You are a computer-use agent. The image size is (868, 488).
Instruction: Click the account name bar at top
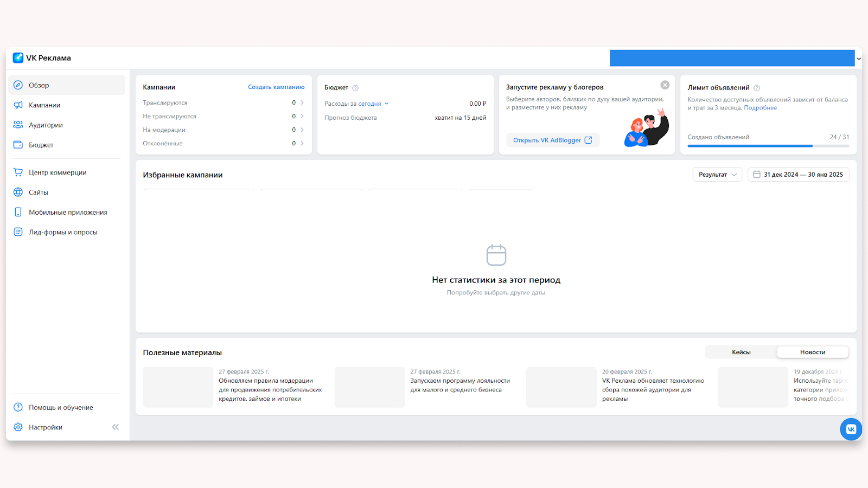(x=732, y=58)
